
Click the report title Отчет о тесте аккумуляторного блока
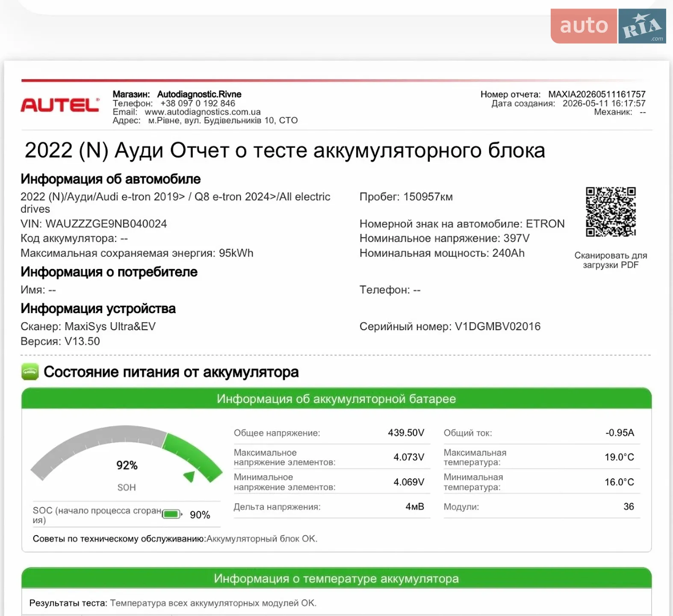pyautogui.click(x=357, y=150)
